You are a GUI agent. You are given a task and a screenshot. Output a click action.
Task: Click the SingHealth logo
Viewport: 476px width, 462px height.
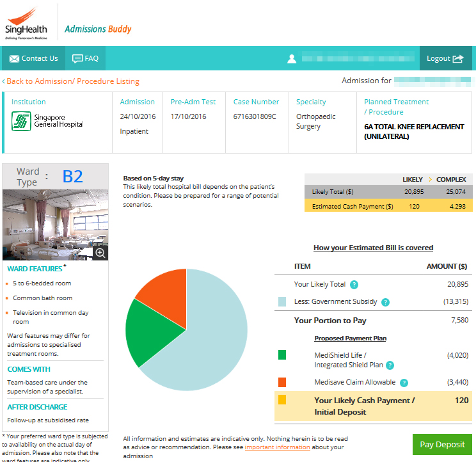point(26,24)
